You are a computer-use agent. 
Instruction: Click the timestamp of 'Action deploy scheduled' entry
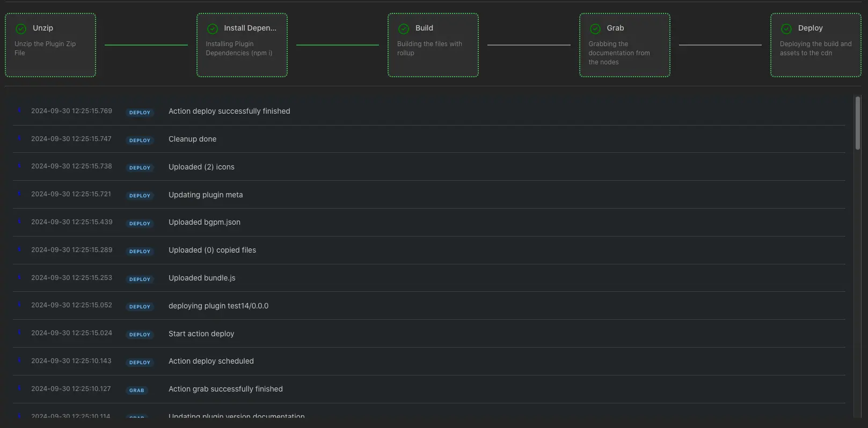tap(71, 361)
